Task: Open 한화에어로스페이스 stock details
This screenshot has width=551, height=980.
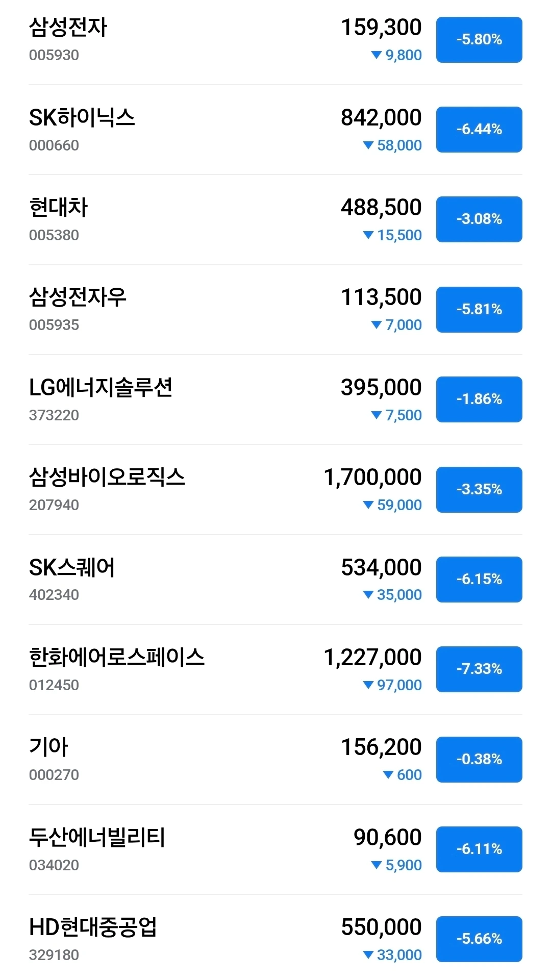Action: click(x=116, y=658)
